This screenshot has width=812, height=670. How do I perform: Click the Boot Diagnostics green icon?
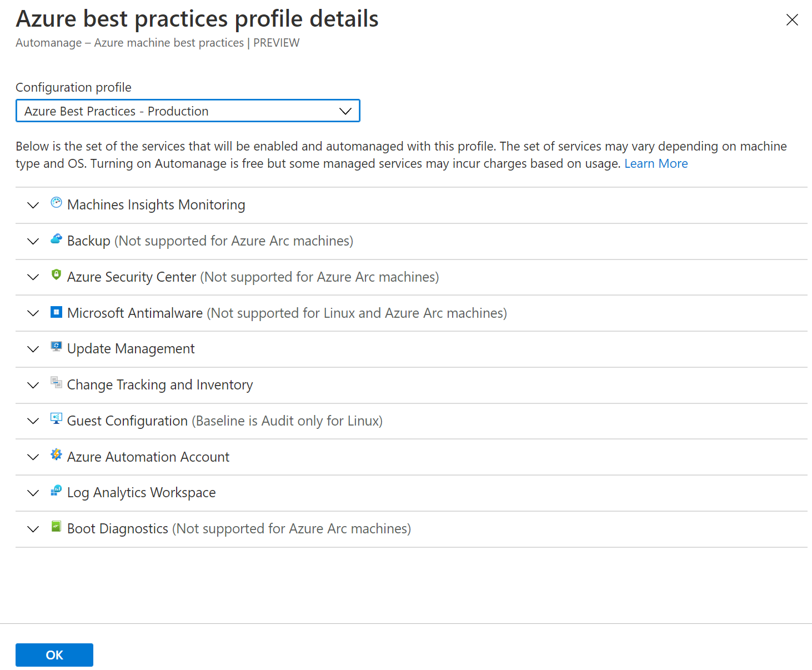click(56, 526)
